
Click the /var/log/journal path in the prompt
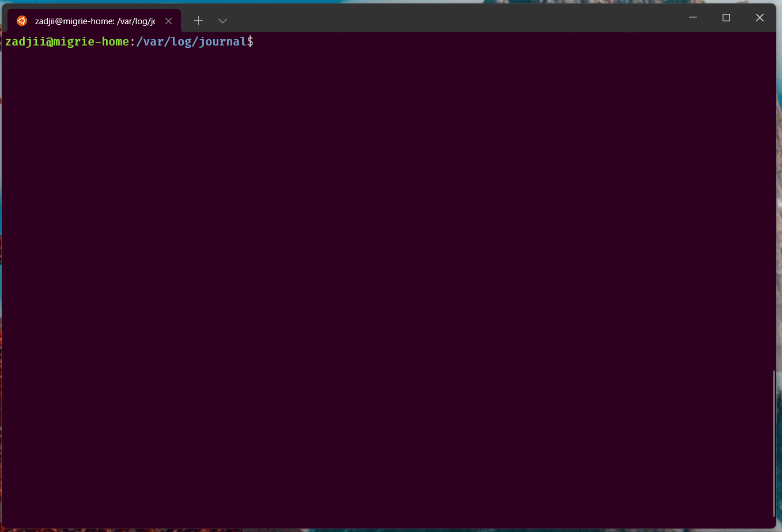[x=190, y=41]
